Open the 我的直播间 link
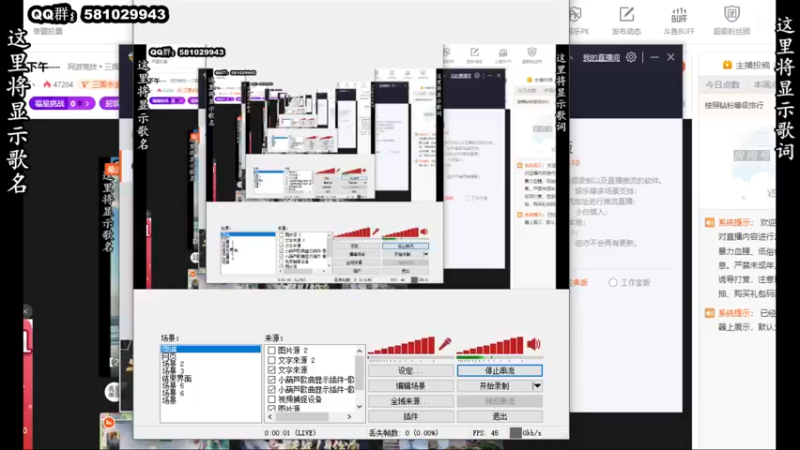 pos(601,58)
